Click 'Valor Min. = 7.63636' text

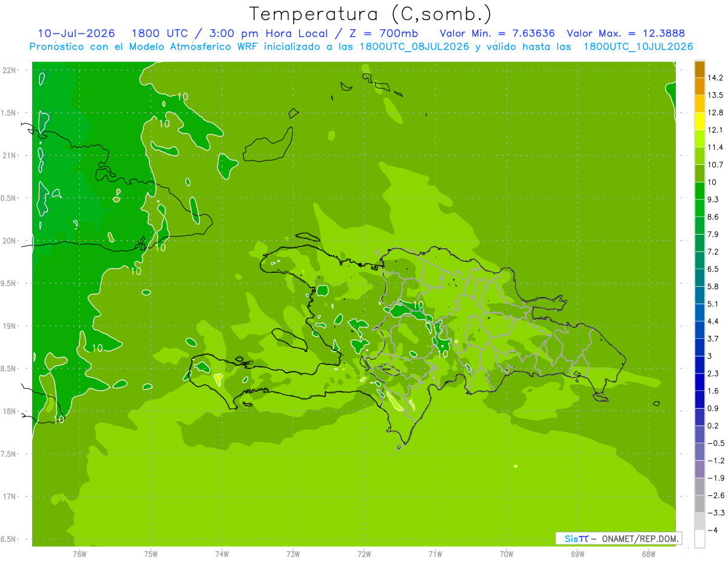coord(497,33)
